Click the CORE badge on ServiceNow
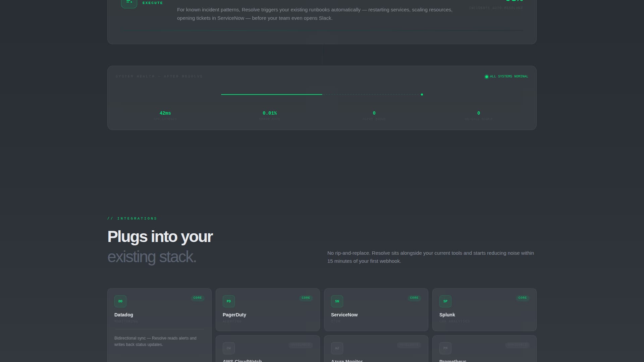644x362 pixels. click(x=414, y=298)
